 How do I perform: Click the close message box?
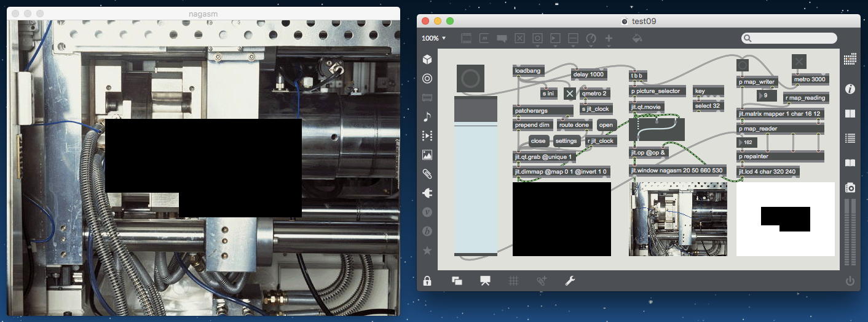(x=538, y=140)
